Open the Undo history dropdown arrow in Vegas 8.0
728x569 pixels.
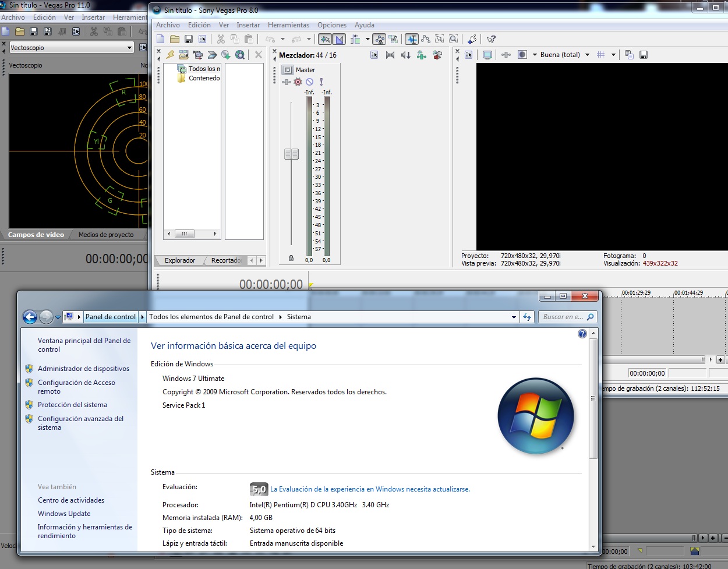pos(283,39)
